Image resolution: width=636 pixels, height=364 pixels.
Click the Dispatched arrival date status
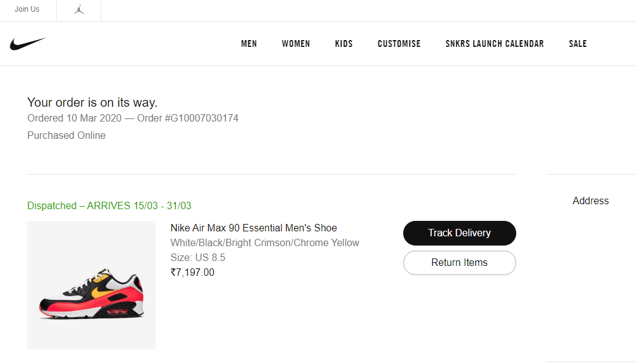(x=109, y=206)
